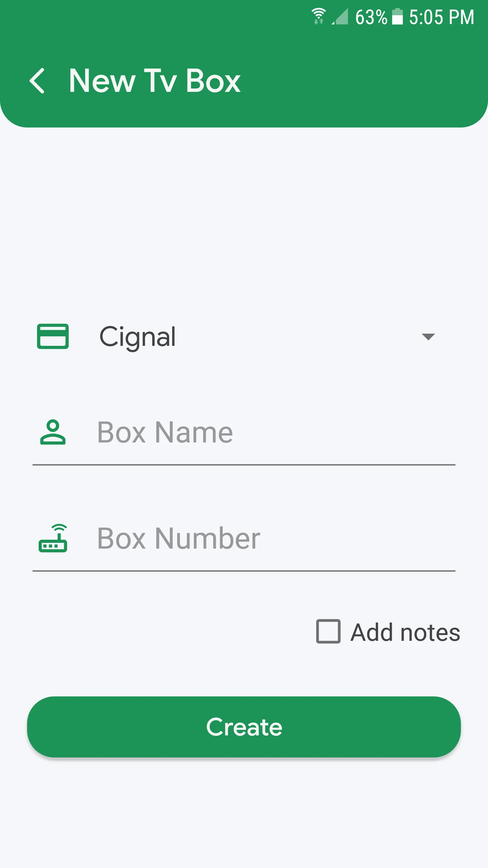The width and height of the screenshot is (488, 868).
Task: Click the card icon beside Cignal
Action: point(53,336)
